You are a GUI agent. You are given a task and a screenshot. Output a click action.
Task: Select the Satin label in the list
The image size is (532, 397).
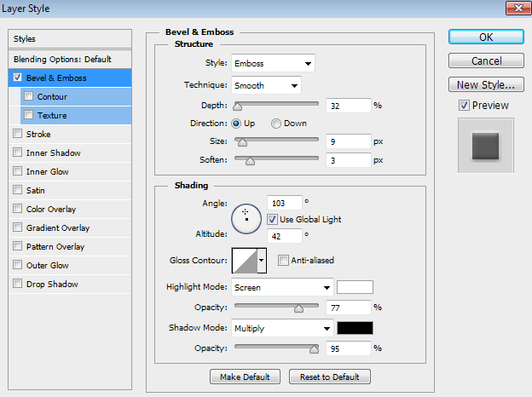36,190
